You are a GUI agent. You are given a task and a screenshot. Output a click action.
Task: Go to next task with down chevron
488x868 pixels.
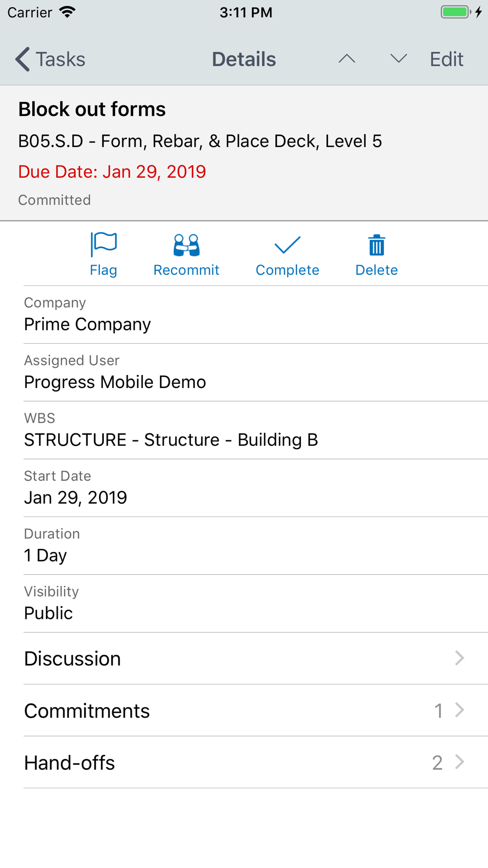coord(399,59)
